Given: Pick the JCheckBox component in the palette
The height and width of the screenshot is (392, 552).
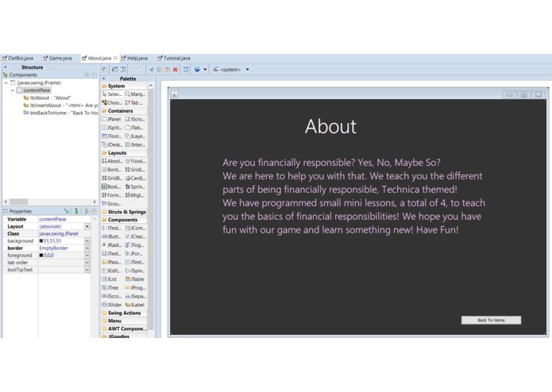Looking at the screenshot, I should [136, 236].
